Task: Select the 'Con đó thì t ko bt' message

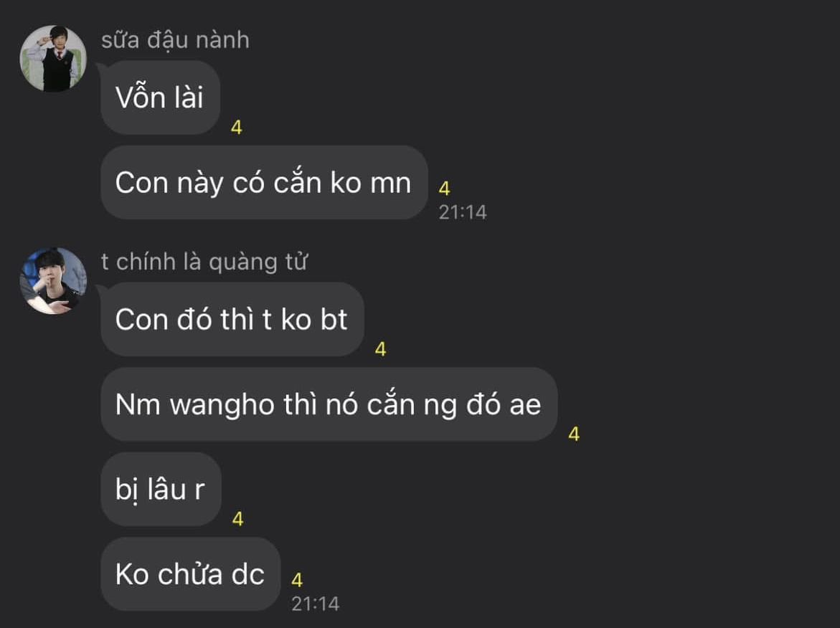Action: (232, 319)
